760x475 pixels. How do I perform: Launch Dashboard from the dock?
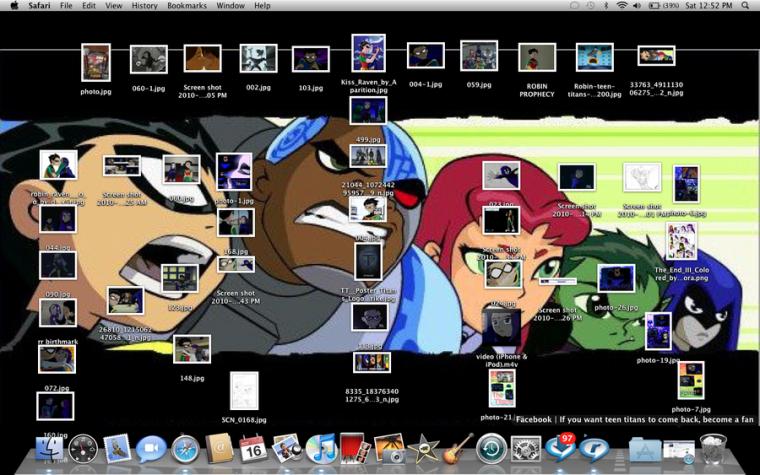point(82,449)
